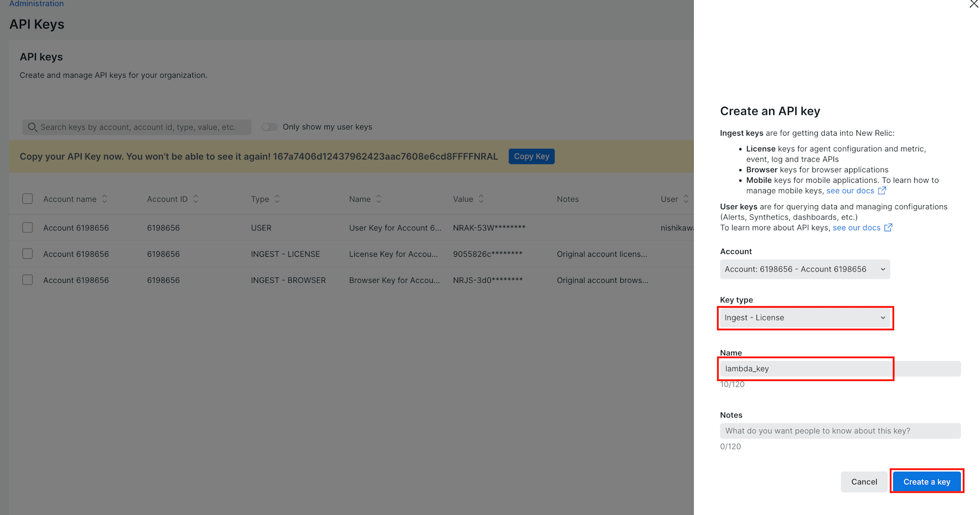Click the INGEST - LICENSE type cell
This screenshot has height=515, width=980.
(285, 254)
